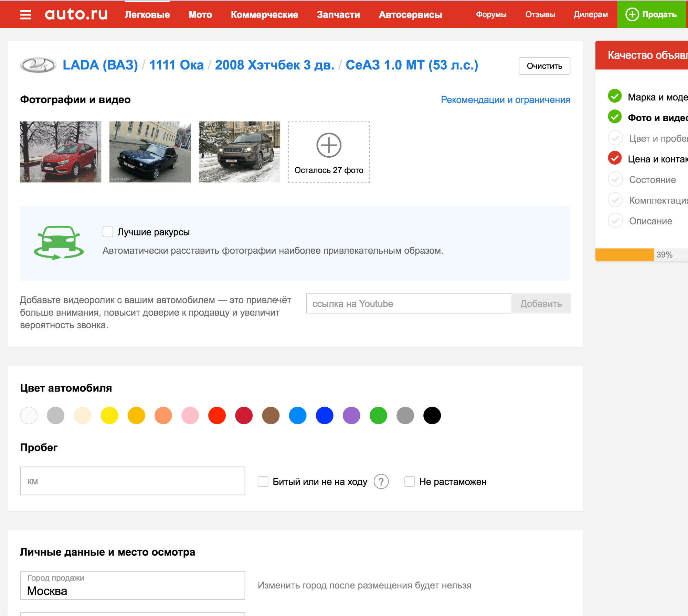Image resolution: width=688 pixels, height=616 pixels.
Task: Enable 'Лучшие ракурсы' checkbox
Action: 108,232
